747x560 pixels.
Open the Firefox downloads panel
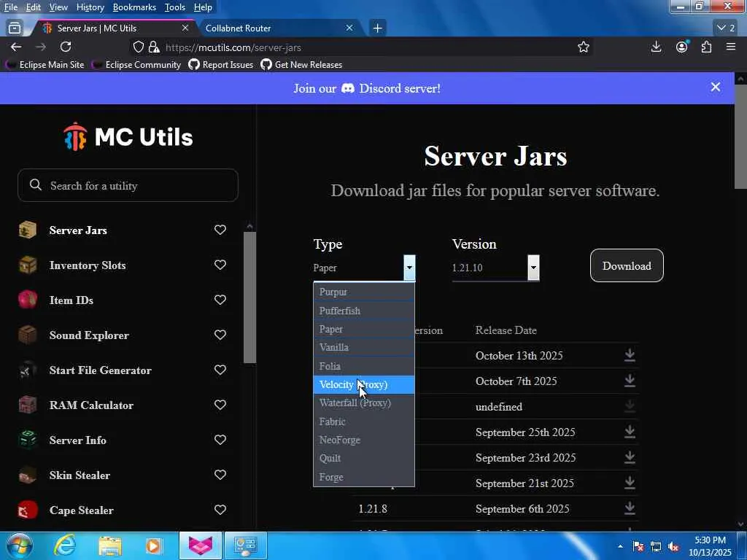[656, 47]
